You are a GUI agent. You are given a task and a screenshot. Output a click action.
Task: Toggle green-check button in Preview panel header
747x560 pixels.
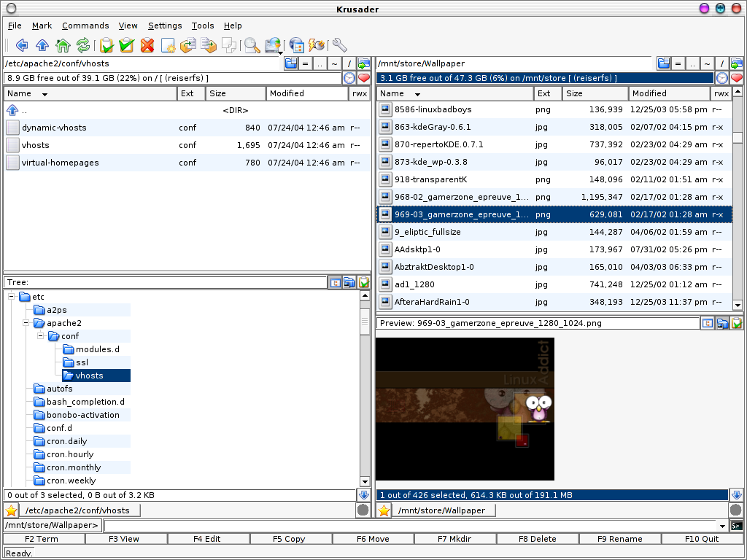pos(737,323)
